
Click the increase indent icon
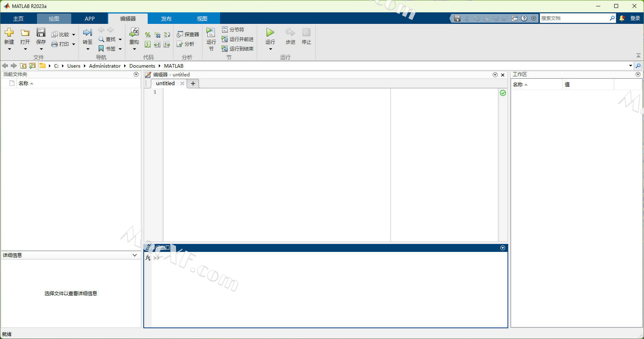tap(157, 45)
